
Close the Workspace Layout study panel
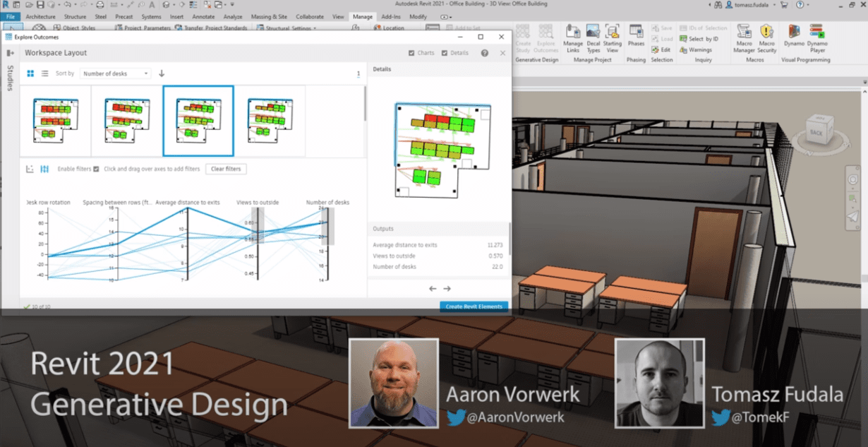point(502,53)
